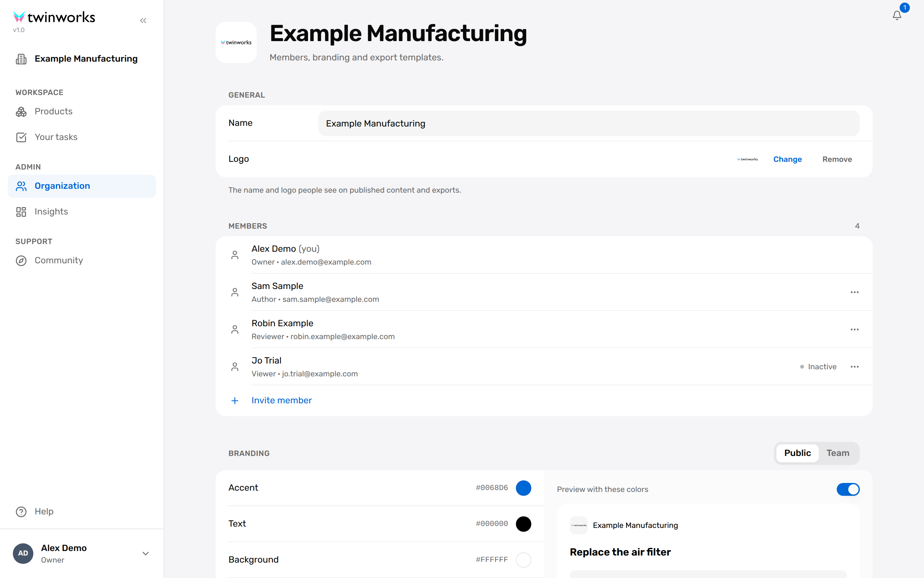Open the notifications bell

897,15
